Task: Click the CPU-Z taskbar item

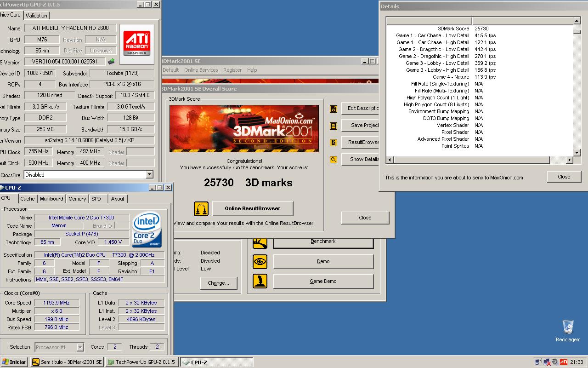Action: 216,362
